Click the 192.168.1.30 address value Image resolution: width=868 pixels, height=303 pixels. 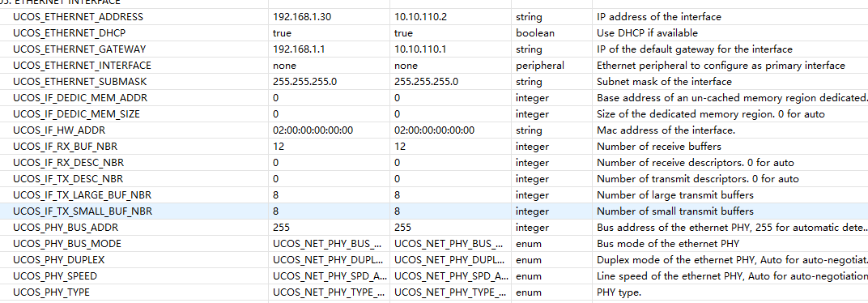pyautogui.click(x=302, y=17)
